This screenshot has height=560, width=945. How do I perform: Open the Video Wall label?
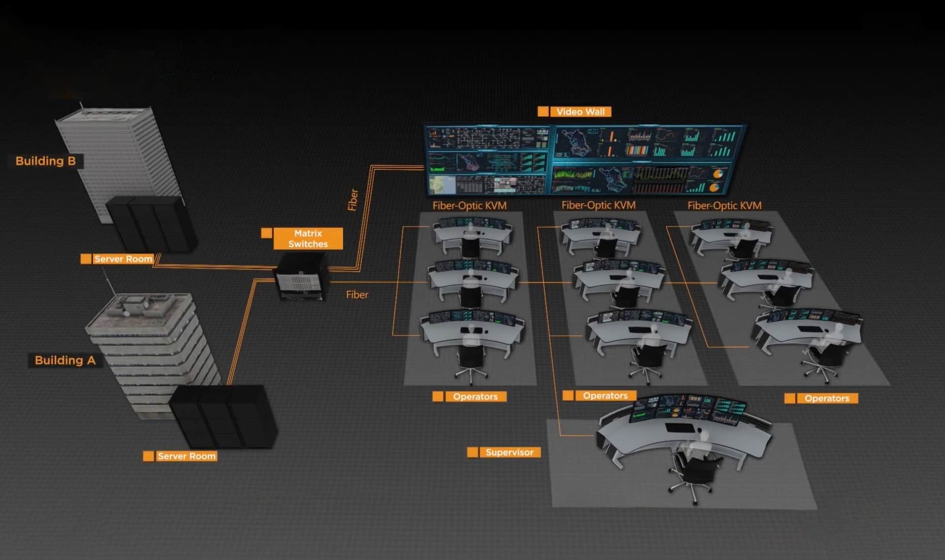[581, 112]
